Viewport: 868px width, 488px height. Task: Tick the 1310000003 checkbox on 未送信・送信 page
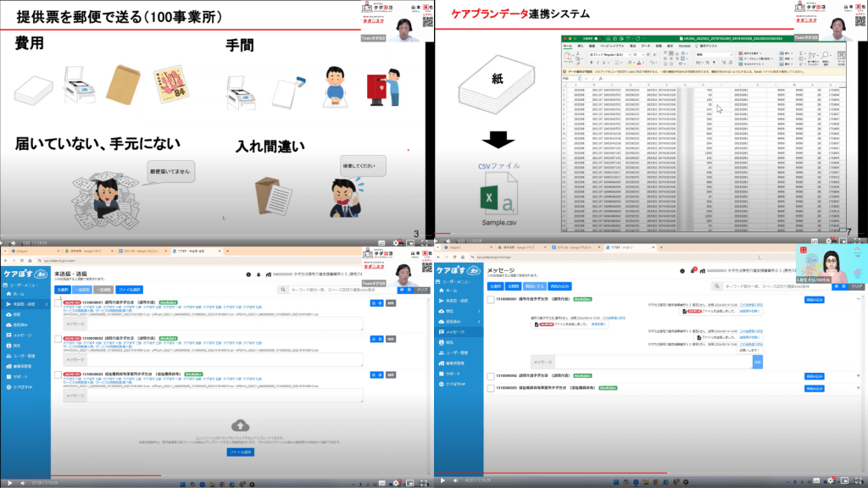tap(58, 374)
